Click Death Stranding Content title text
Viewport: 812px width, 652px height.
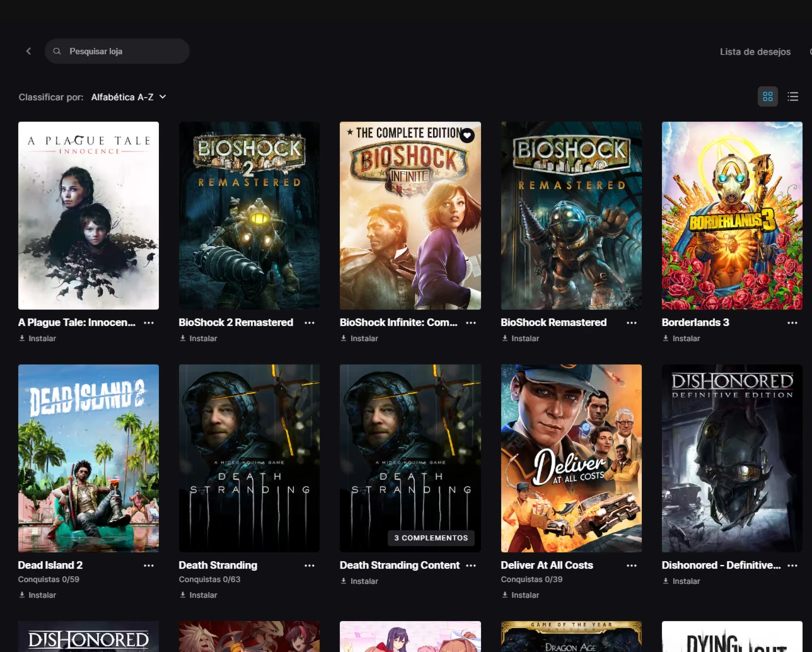[x=400, y=566]
